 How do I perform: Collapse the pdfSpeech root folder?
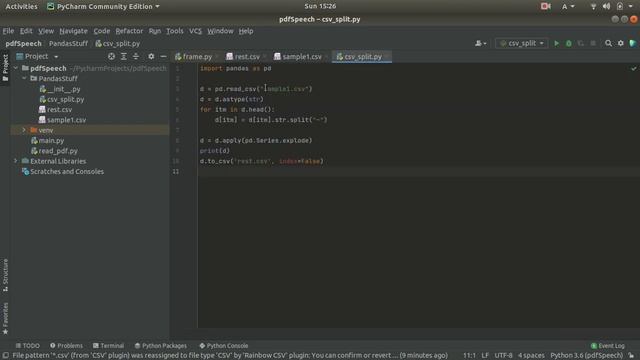click(16, 68)
